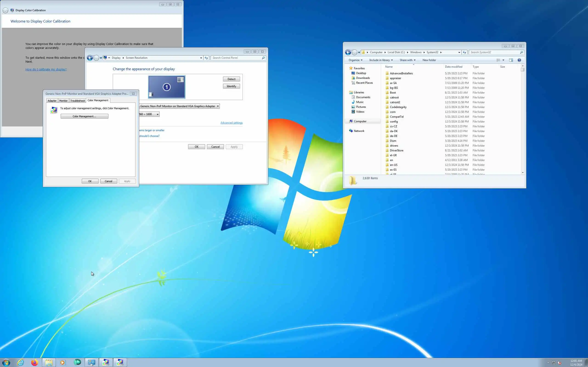This screenshot has width=588, height=367.
Task: Launch Firefox from the taskbar
Action: click(x=34, y=362)
